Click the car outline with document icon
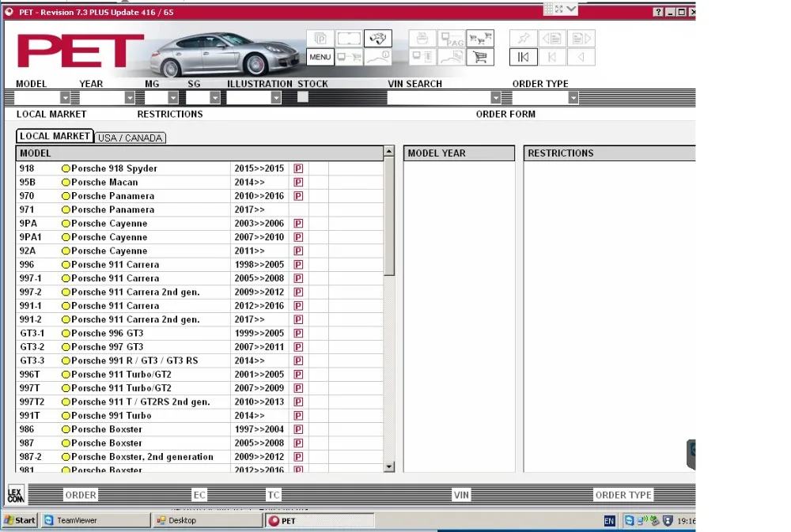Image resolution: width=791 pixels, height=532 pixels. point(452,57)
